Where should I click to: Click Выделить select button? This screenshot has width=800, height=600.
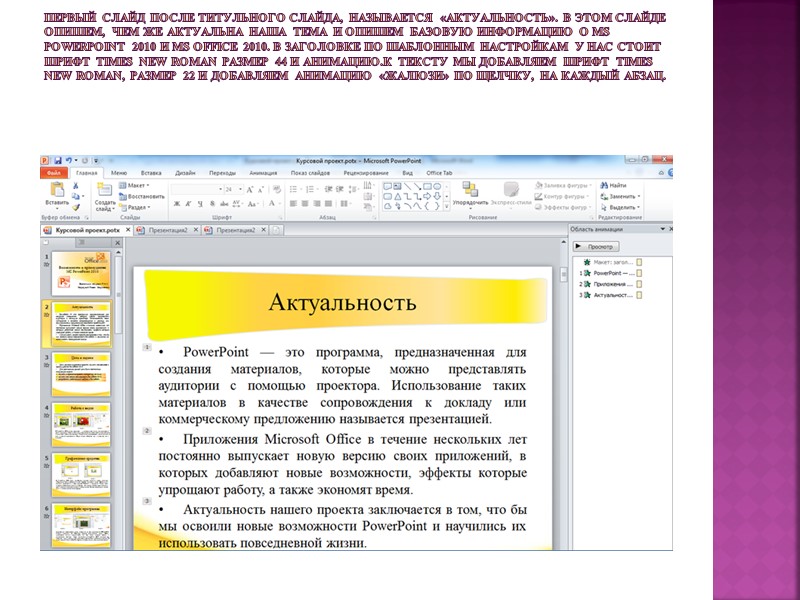[x=619, y=207]
